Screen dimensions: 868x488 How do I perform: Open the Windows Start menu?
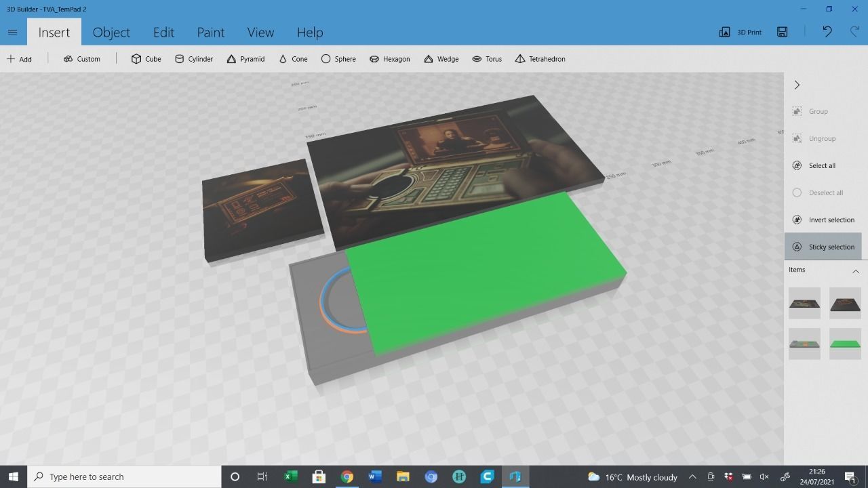[13, 476]
